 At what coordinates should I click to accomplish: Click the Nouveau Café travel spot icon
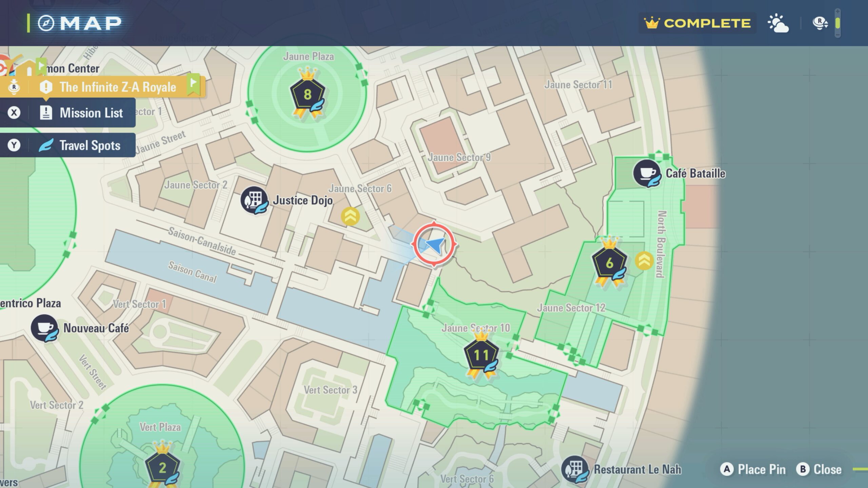click(x=44, y=328)
